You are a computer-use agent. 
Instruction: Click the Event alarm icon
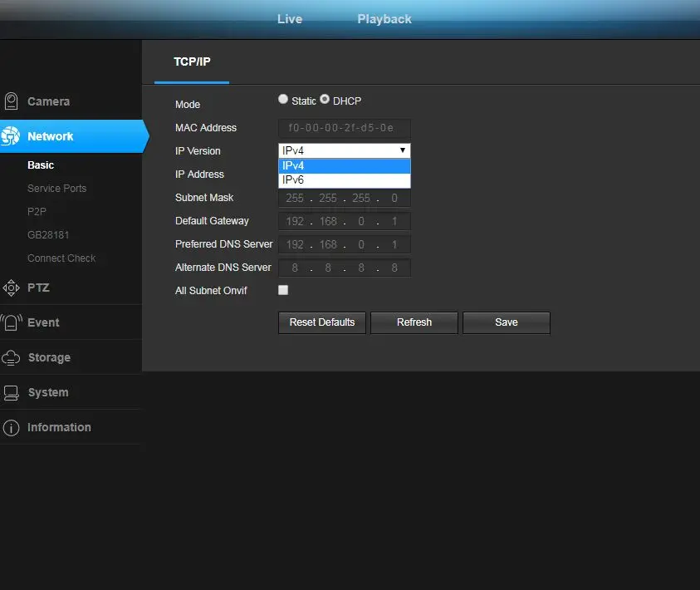pyautogui.click(x=11, y=322)
